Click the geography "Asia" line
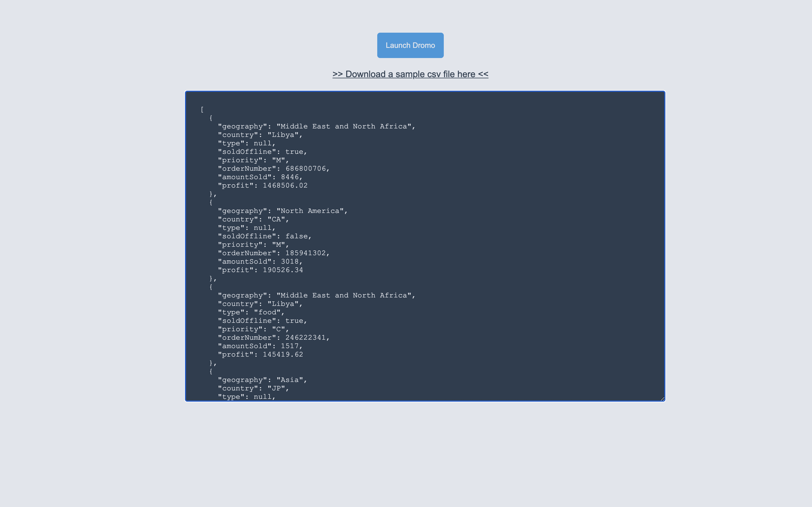Viewport: 812px width, 507px height. pos(262,380)
